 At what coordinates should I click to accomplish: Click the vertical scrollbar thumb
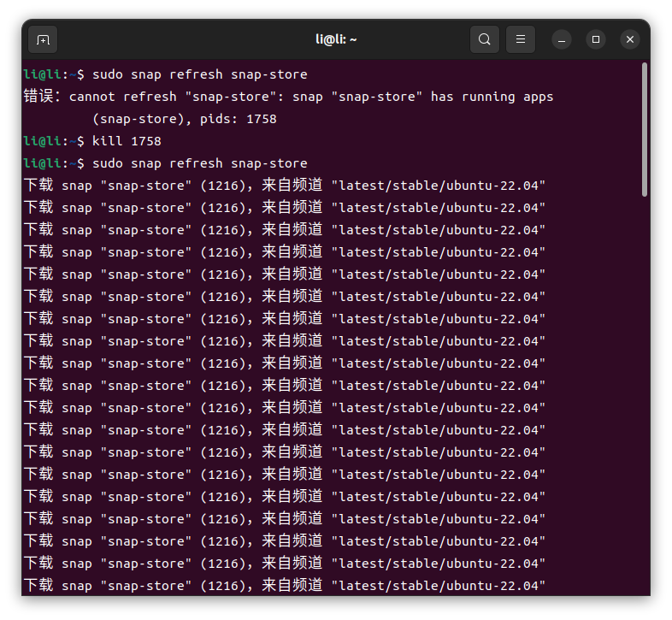[645, 129]
